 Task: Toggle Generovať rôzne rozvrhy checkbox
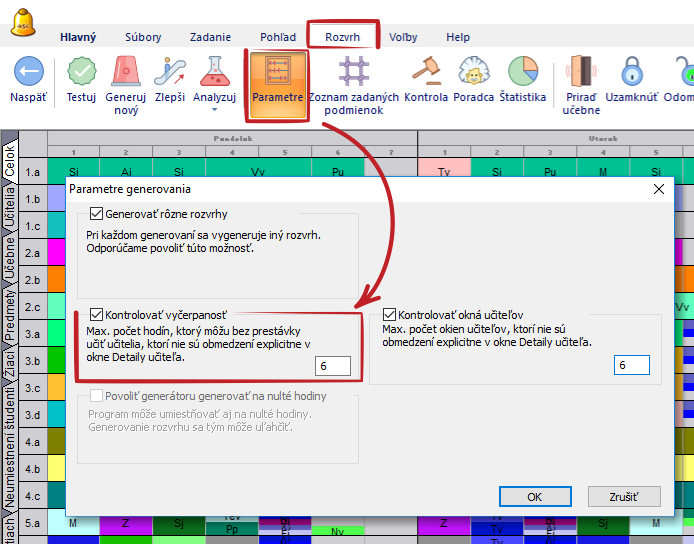pyautogui.click(x=97, y=214)
